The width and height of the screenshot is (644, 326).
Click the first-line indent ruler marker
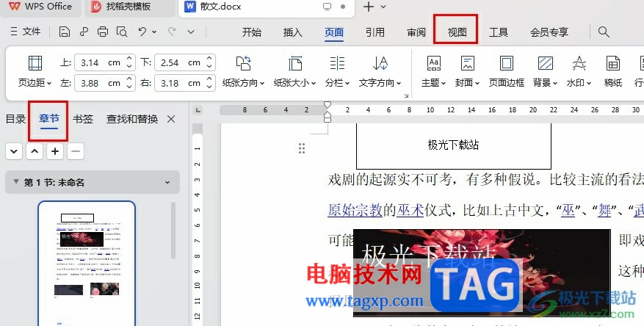[328, 105]
